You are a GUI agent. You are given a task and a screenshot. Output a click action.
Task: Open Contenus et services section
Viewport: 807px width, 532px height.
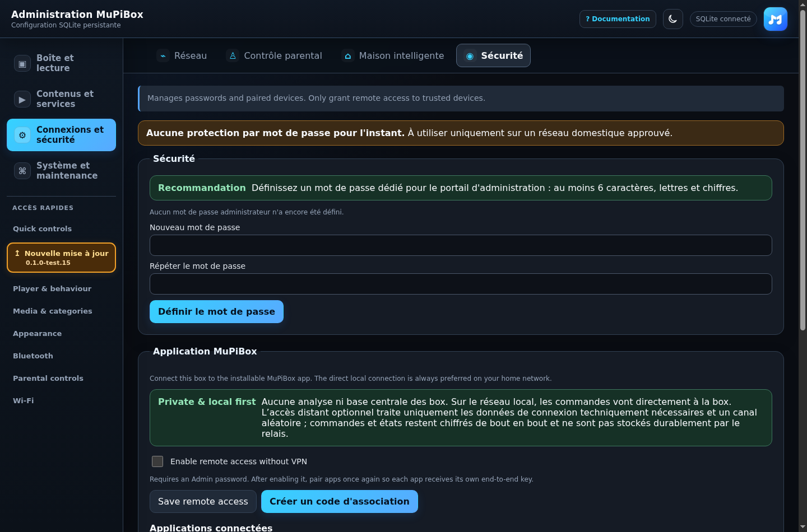[x=61, y=99]
